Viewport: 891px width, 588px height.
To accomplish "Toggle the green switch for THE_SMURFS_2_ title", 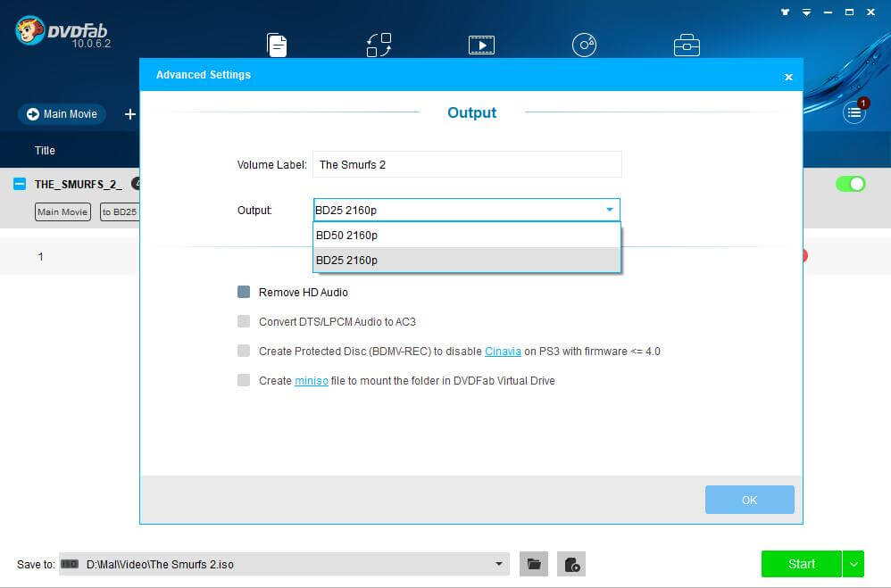I will click(850, 184).
